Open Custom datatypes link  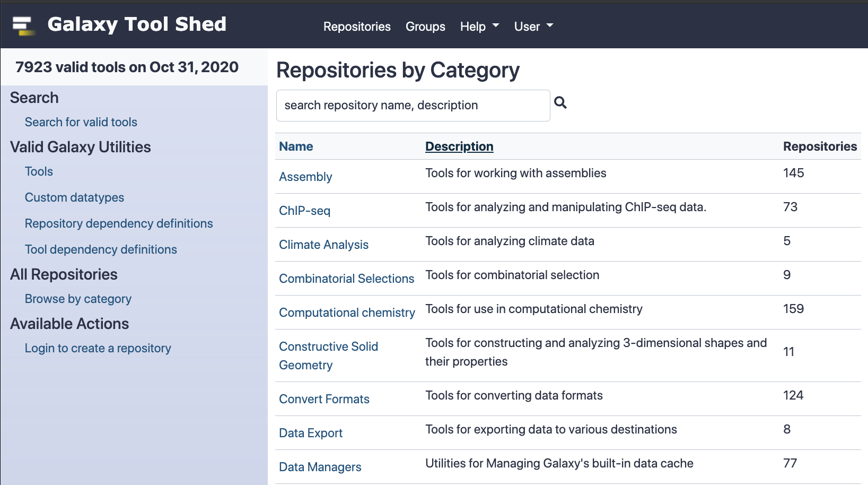point(74,197)
